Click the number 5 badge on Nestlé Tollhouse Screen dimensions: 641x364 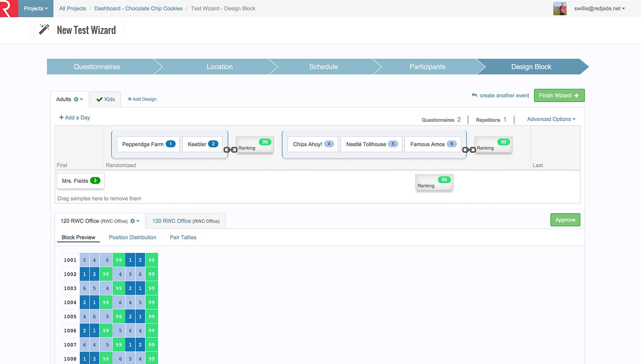(393, 144)
